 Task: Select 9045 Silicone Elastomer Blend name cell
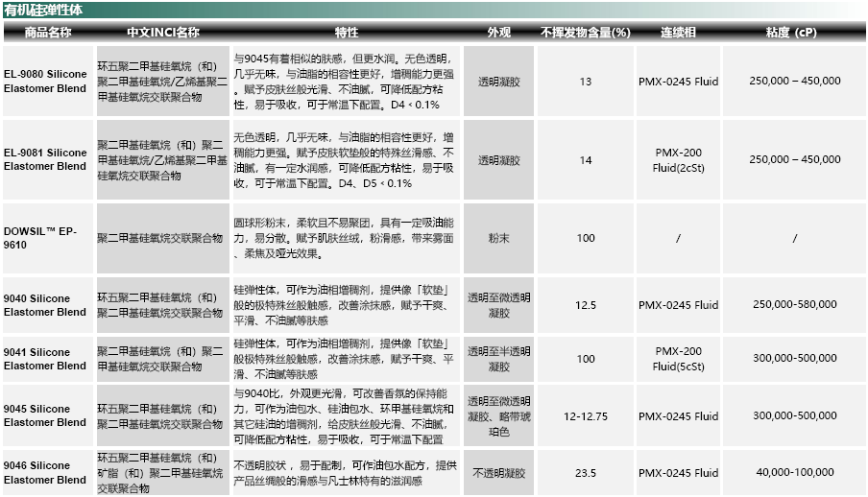coord(48,415)
